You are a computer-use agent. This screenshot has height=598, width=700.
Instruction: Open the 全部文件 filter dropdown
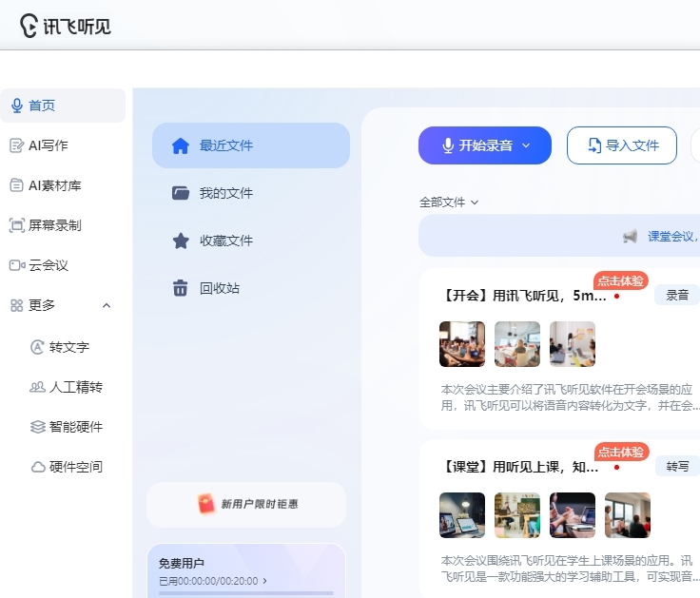pos(449,203)
